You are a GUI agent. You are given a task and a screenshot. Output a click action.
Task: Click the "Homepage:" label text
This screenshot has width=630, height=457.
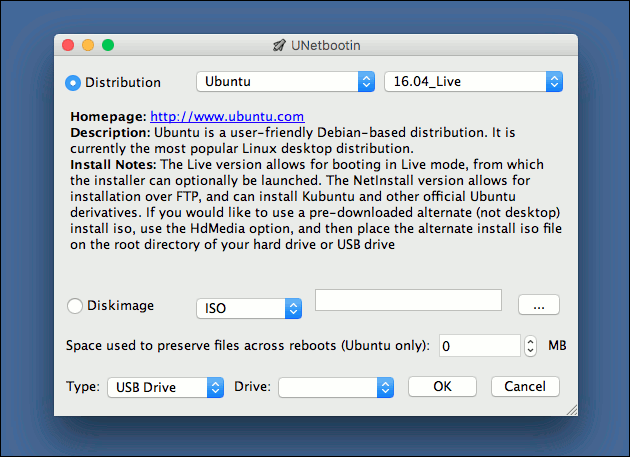[x=108, y=117]
